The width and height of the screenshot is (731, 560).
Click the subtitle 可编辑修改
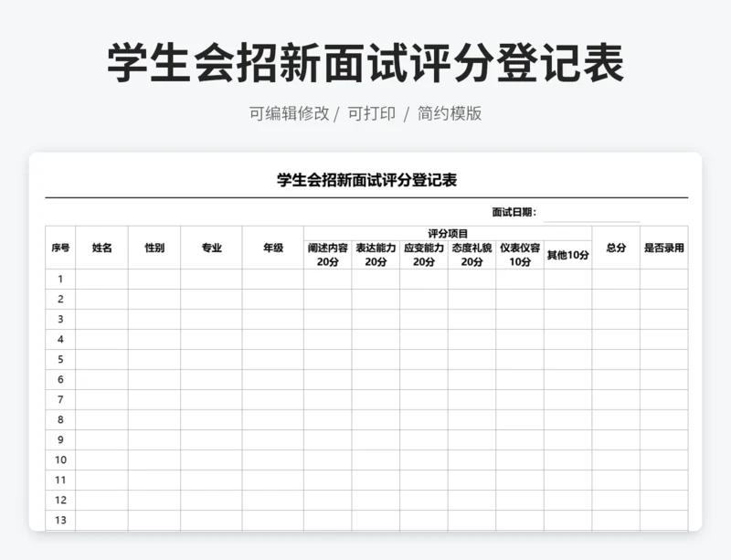pos(289,113)
